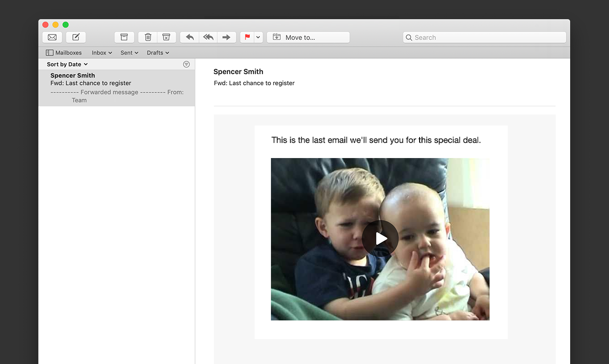Open the Drafts favorites dropdown
This screenshot has height=364, width=609.
point(158,53)
